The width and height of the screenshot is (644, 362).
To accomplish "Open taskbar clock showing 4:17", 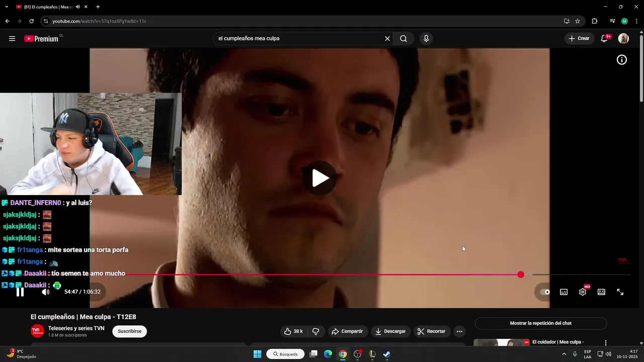I will pos(627,354).
